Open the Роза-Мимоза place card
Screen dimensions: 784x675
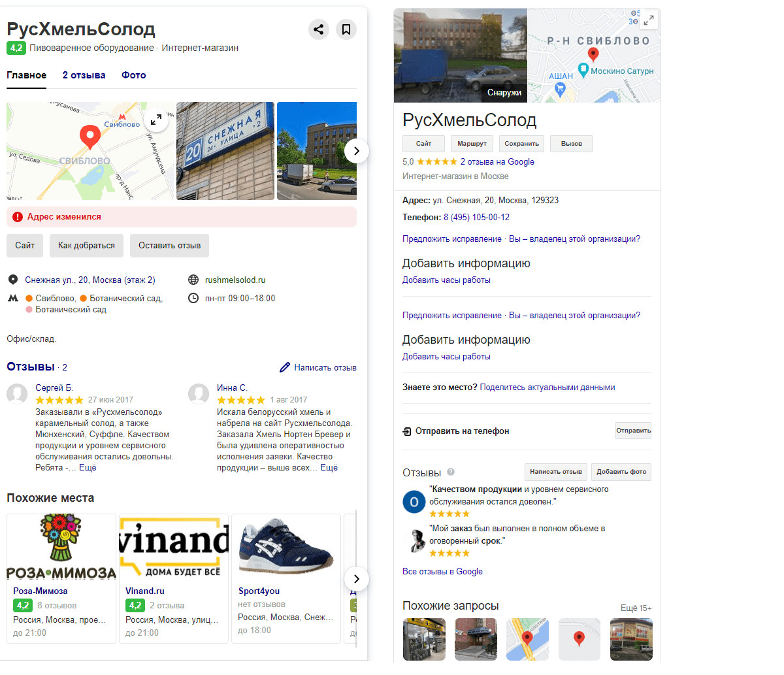(61, 578)
